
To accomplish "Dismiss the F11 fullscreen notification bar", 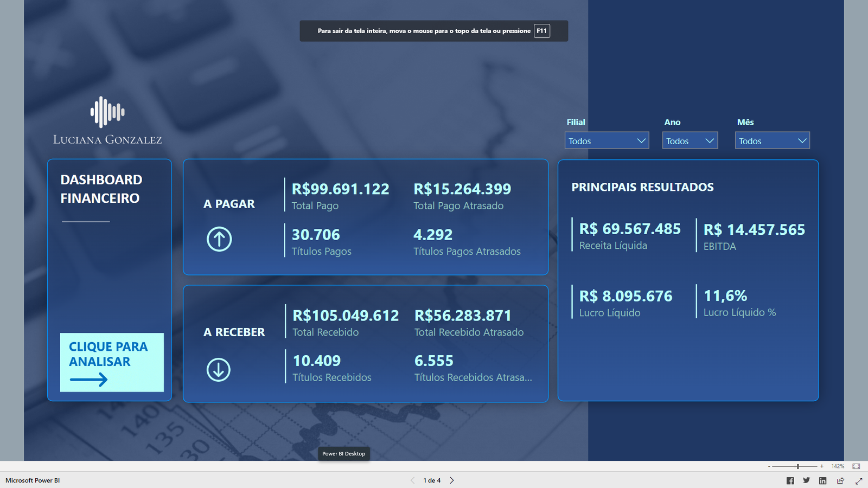I will (434, 31).
